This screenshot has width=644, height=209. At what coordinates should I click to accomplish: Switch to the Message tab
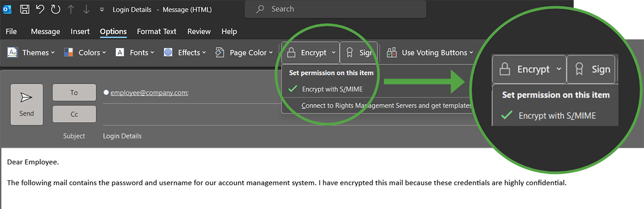click(46, 32)
